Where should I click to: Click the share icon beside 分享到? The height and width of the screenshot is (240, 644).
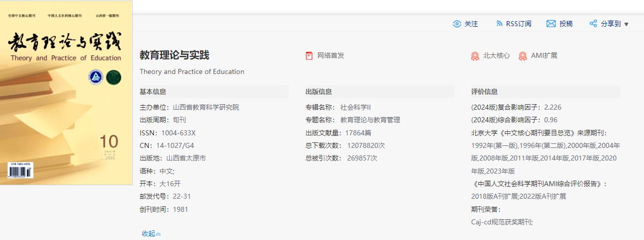[x=593, y=24]
